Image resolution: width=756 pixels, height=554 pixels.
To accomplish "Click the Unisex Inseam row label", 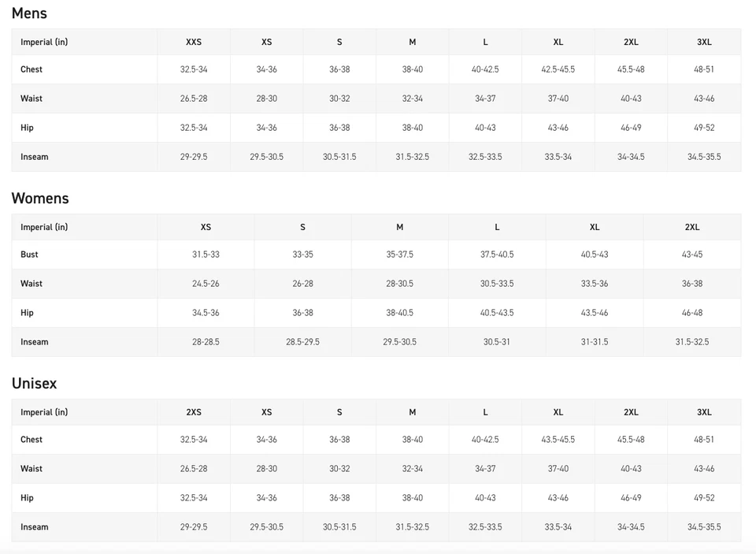I will (34, 527).
